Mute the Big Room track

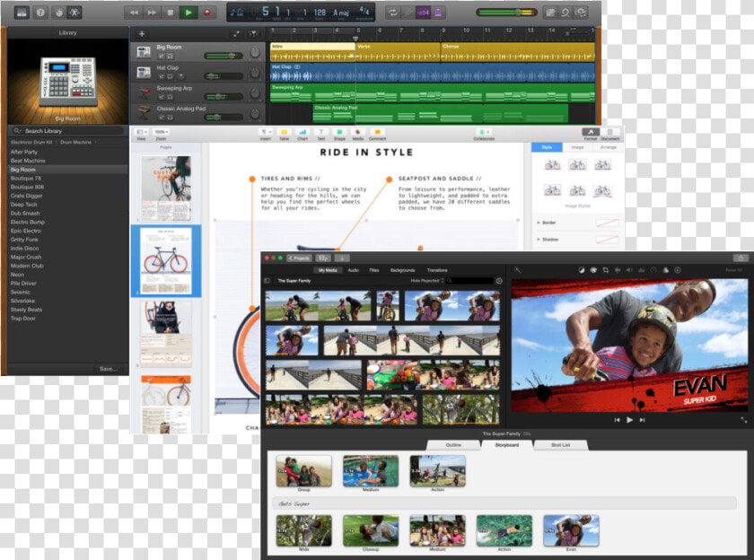click(x=162, y=57)
